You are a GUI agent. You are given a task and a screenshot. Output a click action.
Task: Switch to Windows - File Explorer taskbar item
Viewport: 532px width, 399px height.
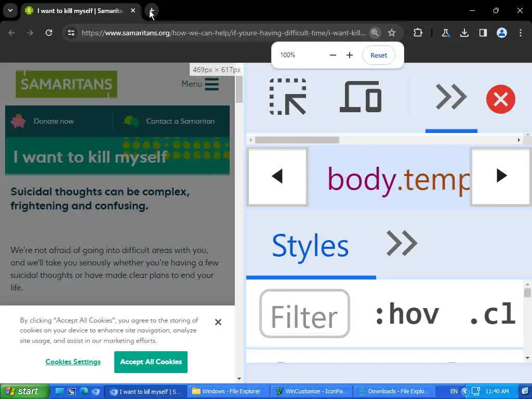[x=229, y=391]
